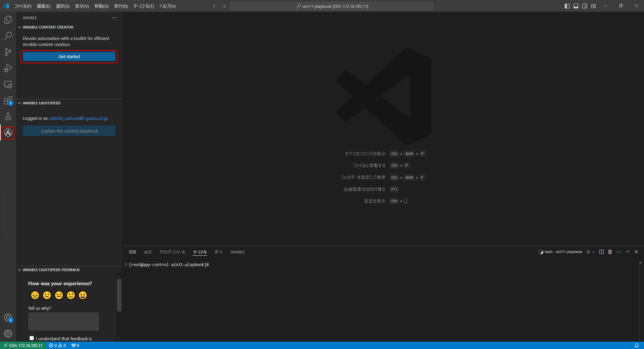Click Explain the current playbook button
The height and width of the screenshot is (349, 644).
(69, 131)
